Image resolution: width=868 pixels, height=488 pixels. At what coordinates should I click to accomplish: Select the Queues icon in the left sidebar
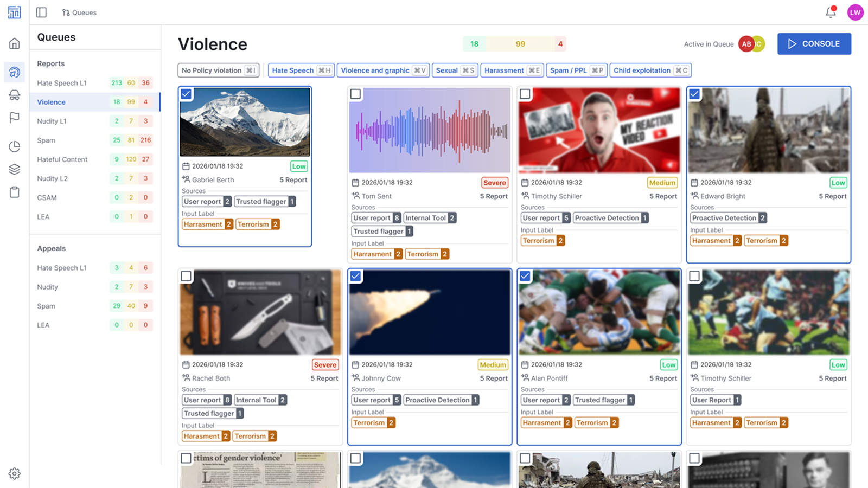[14, 72]
